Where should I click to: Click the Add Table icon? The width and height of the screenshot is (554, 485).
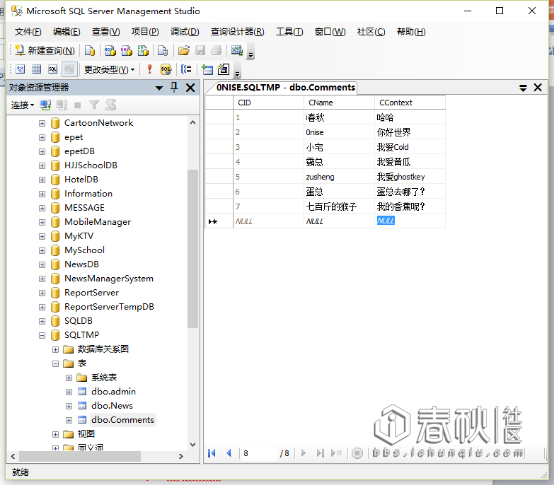coord(207,69)
